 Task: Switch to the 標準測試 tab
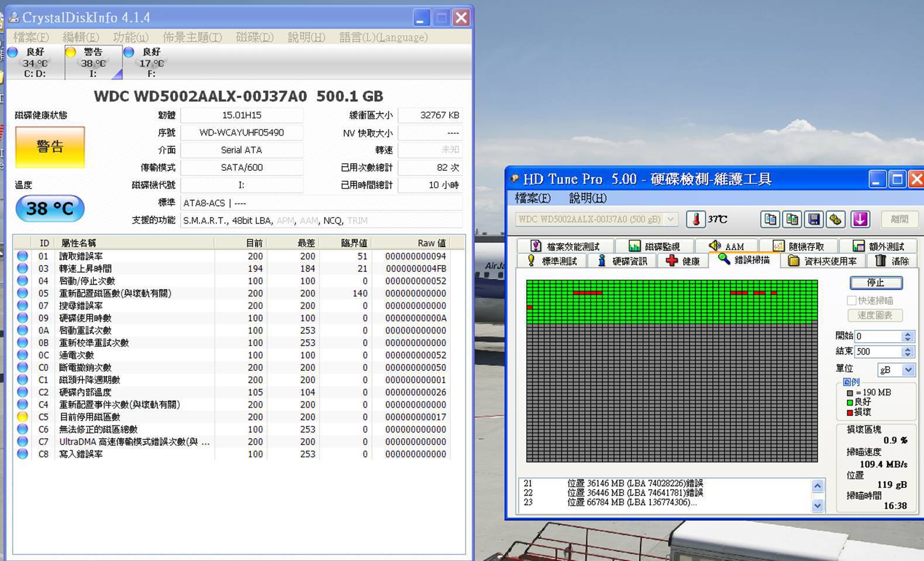tap(552, 261)
